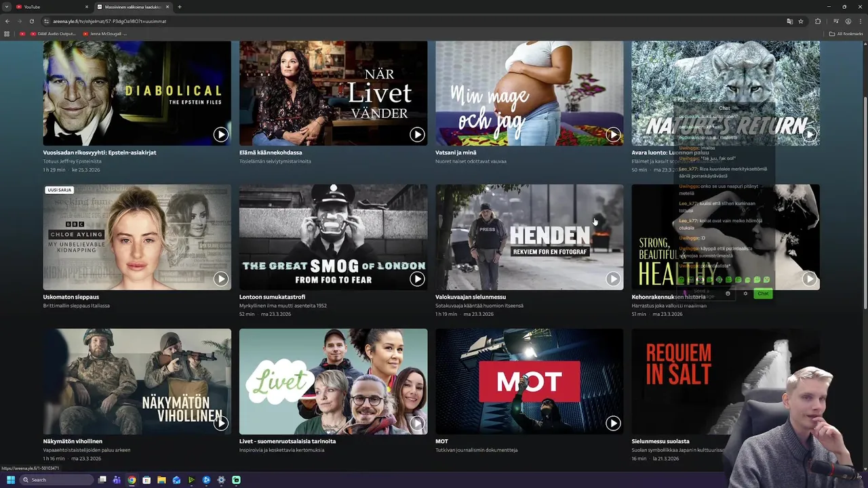
Task: Open the first YouTube bookmark icon
Action: pos(22,33)
